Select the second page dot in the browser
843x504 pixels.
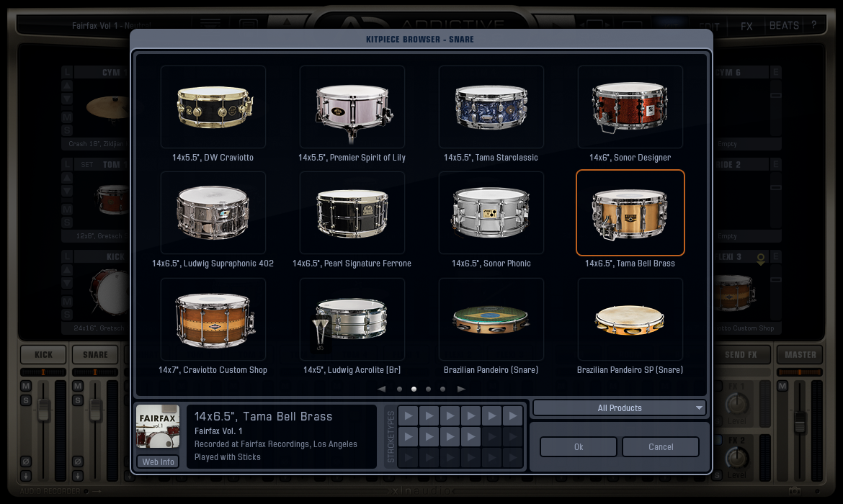414,389
